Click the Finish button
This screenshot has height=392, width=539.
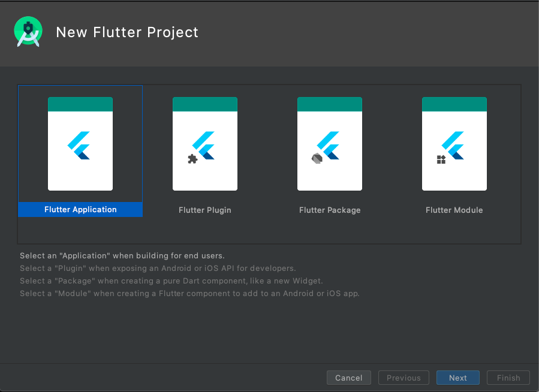(x=508, y=378)
